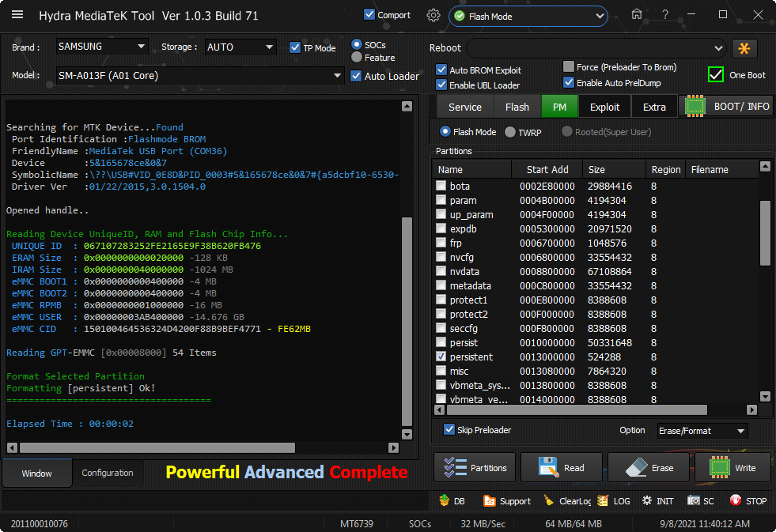Expand the Model SM-A013F dropdown
The height and width of the screenshot is (532, 776).
point(200,76)
